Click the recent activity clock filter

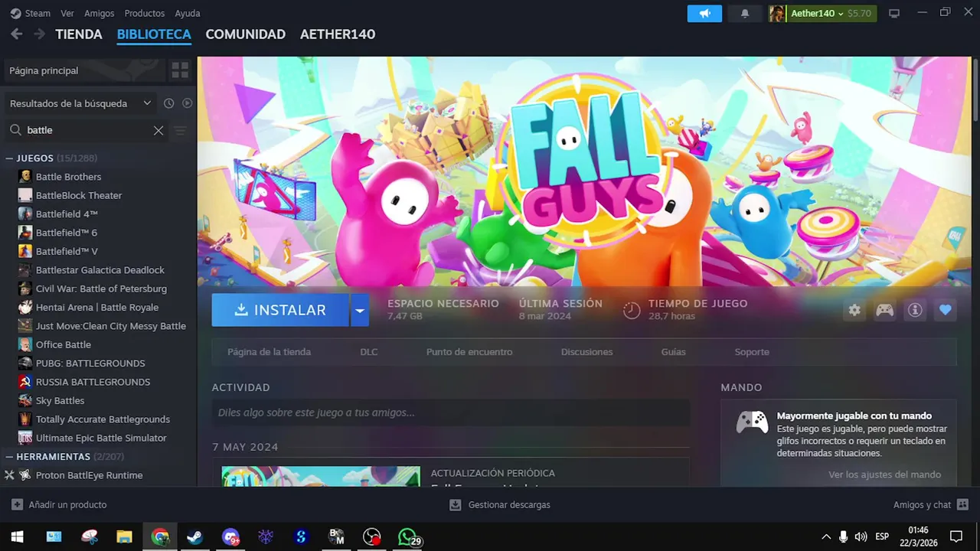168,103
